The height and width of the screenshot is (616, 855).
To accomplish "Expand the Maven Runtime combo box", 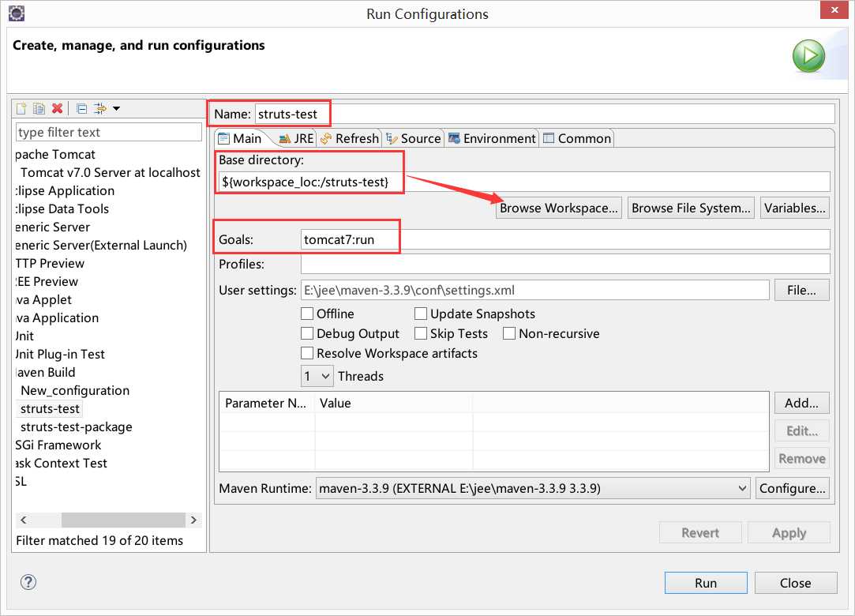I will click(x=533, y=488).
